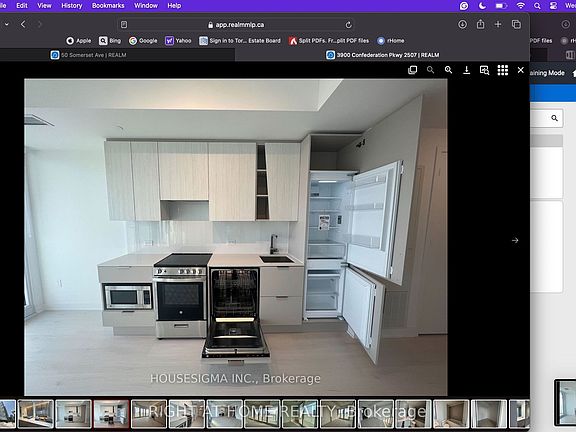Open the Split PDFs bookmark

[x=329, y=40]
